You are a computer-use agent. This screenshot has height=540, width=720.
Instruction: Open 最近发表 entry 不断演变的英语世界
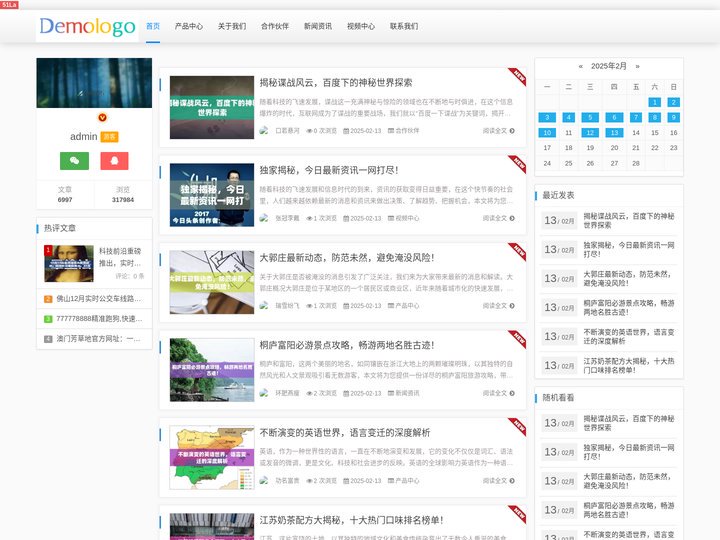629,336
